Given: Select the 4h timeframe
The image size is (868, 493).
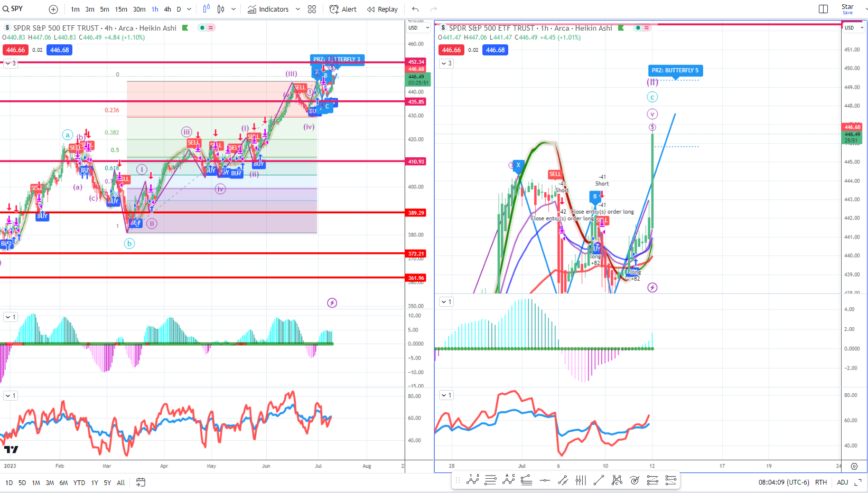Looking at the screenshot, I should pyautogui.click(x=167, y=10).
